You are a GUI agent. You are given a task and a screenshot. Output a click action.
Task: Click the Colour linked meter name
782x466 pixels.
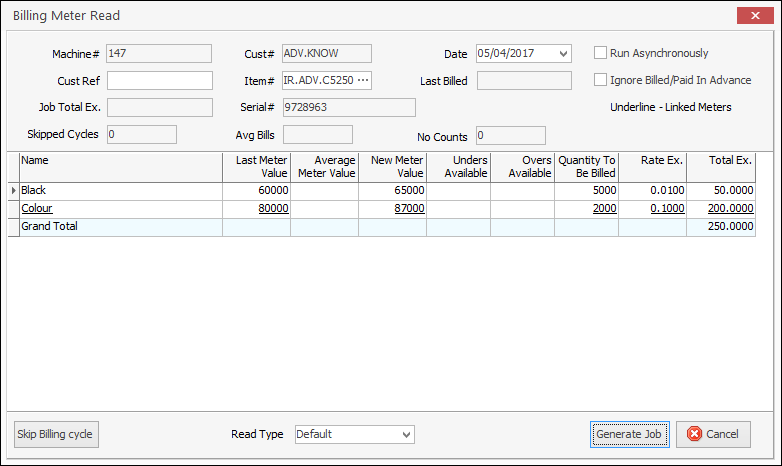[x=37, y=208]
